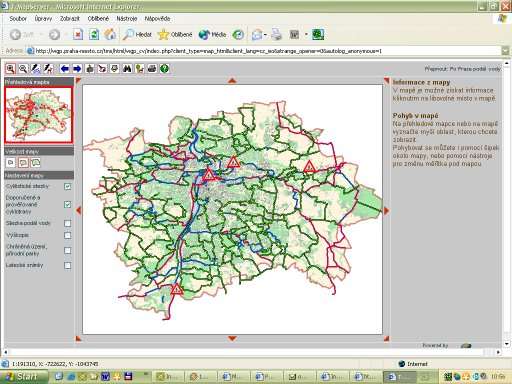
Task: Click the Oblíbené favorites button in IE toolbar
Action: (x=176, y=34)
